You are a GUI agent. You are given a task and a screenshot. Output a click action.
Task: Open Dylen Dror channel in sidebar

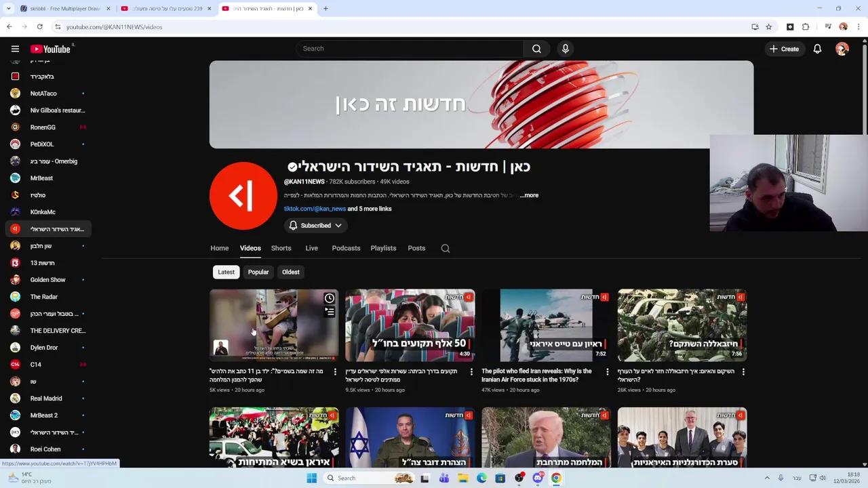point(47,348)
